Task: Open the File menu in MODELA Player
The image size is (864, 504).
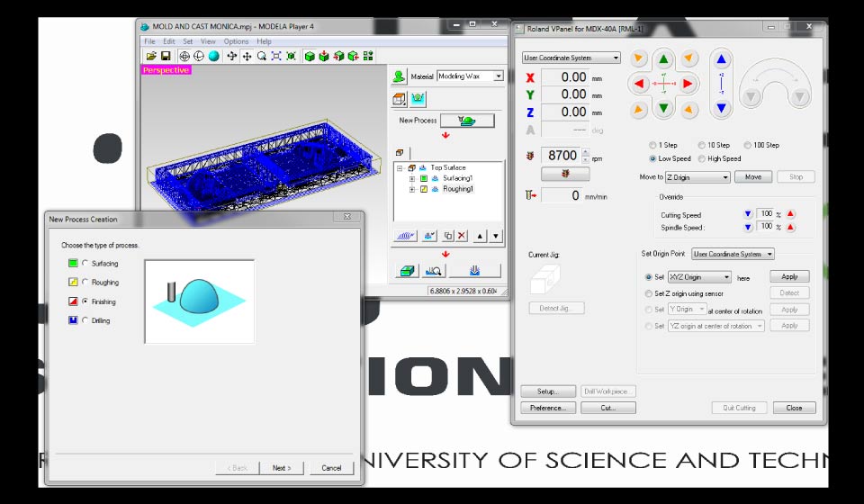Action: coord(149,41)
